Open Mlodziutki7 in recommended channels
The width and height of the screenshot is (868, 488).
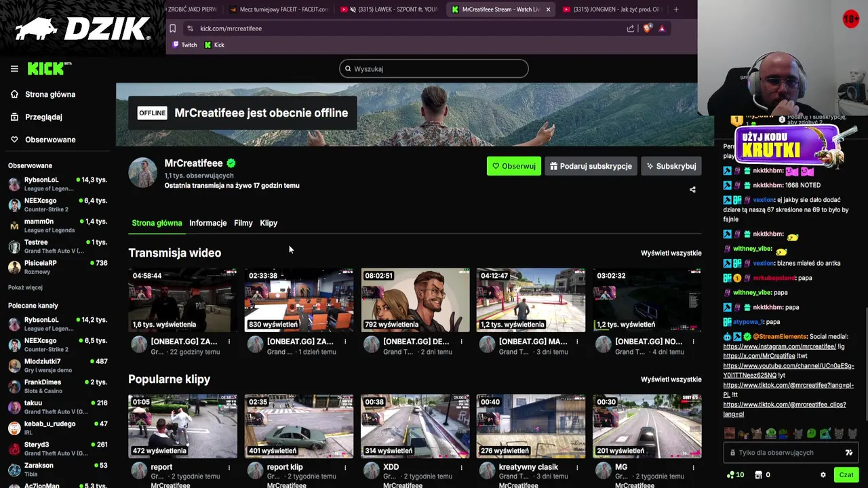click(x=58, y=365)
